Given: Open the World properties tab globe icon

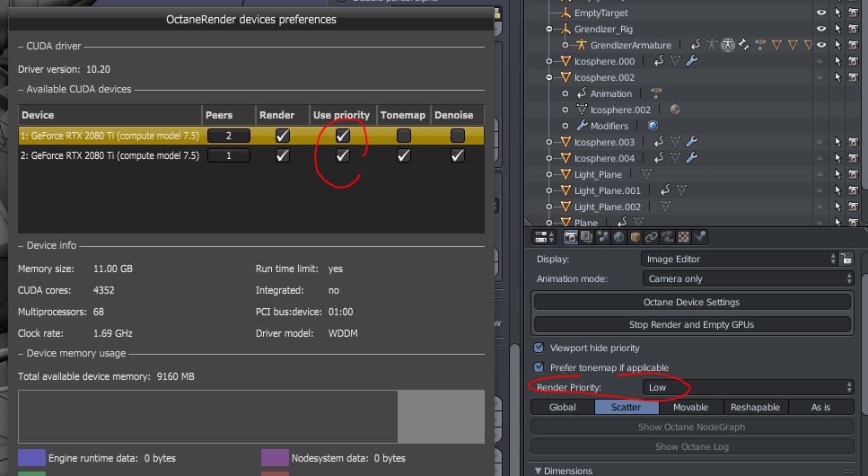Looking at the screenshot, I should tap(618, 237).
